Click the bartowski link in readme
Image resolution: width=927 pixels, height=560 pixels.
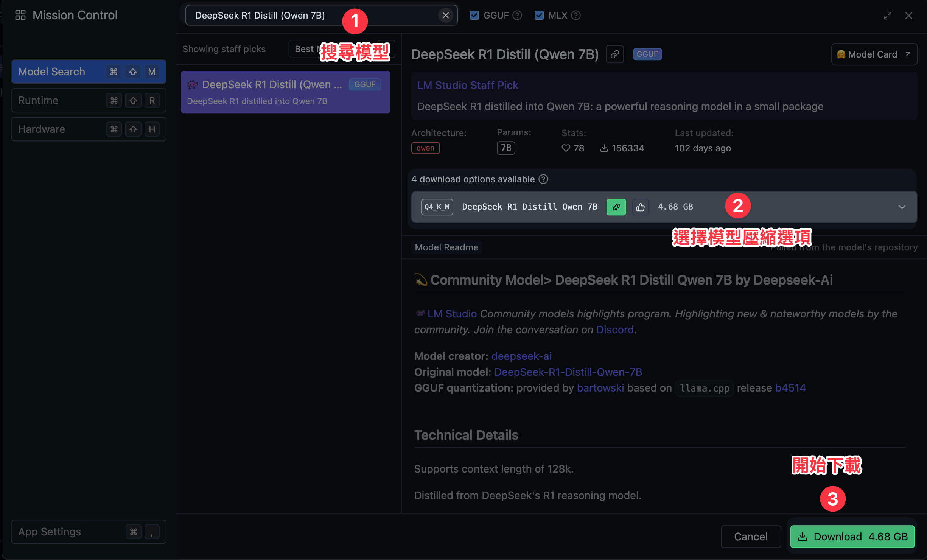coord(600,388)
